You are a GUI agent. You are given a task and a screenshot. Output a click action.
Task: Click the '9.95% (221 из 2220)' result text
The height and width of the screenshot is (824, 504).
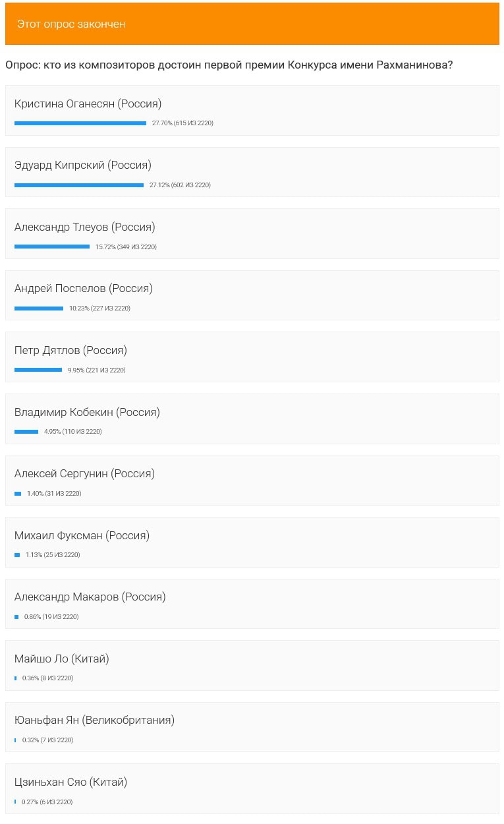[97, 370]
